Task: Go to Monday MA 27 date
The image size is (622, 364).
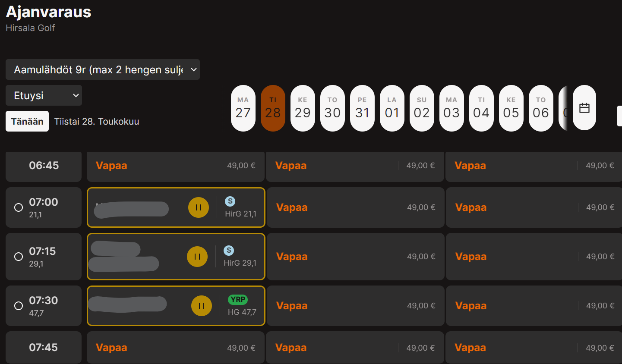Action: coord(243,108)
